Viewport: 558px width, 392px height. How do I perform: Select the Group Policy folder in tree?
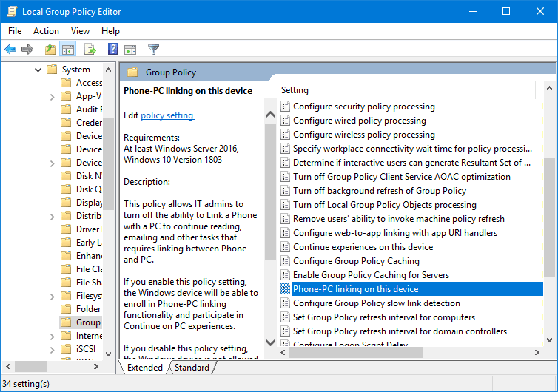[81, 322]
